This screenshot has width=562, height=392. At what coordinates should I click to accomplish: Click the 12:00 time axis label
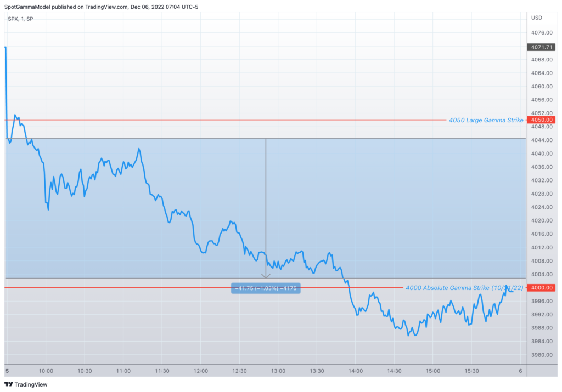(201, 371)
